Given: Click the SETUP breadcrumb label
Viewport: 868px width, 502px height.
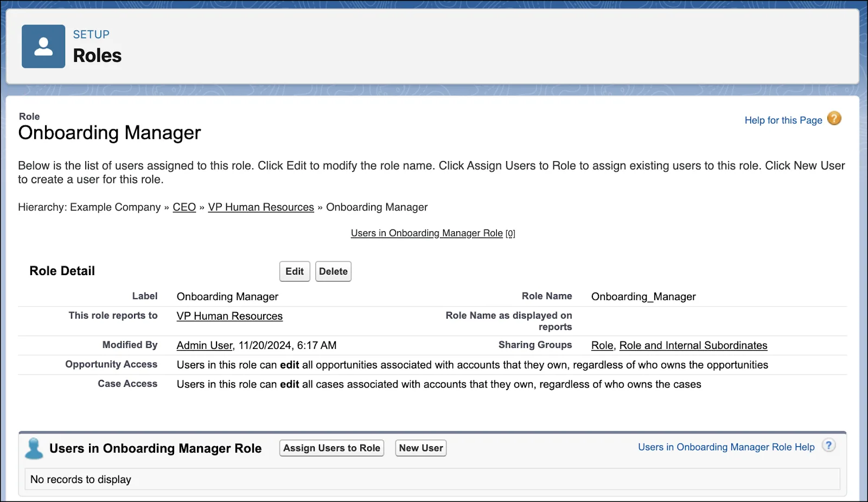Looking at the screenshot, I should [x=91, y=34].
